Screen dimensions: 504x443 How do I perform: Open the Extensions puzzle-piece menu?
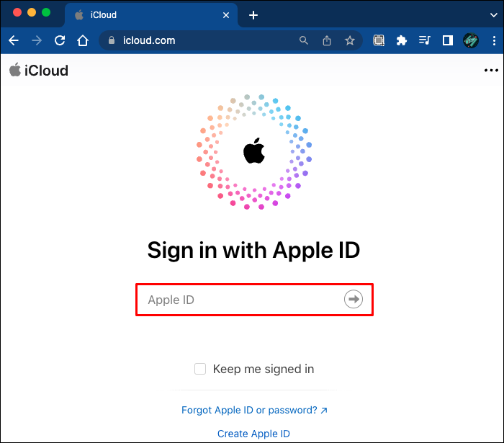coord(402,40)
